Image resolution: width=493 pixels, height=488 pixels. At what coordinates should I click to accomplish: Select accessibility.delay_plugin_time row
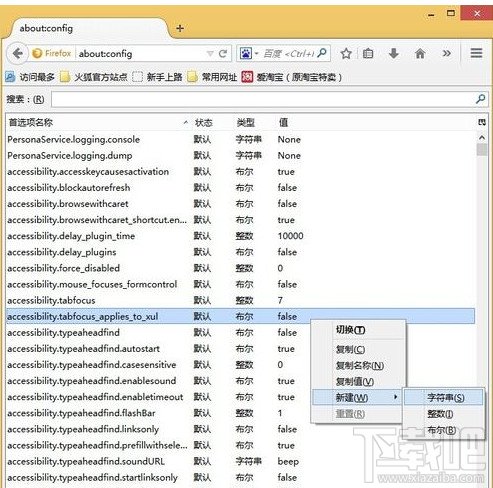(x=240, y=236)
